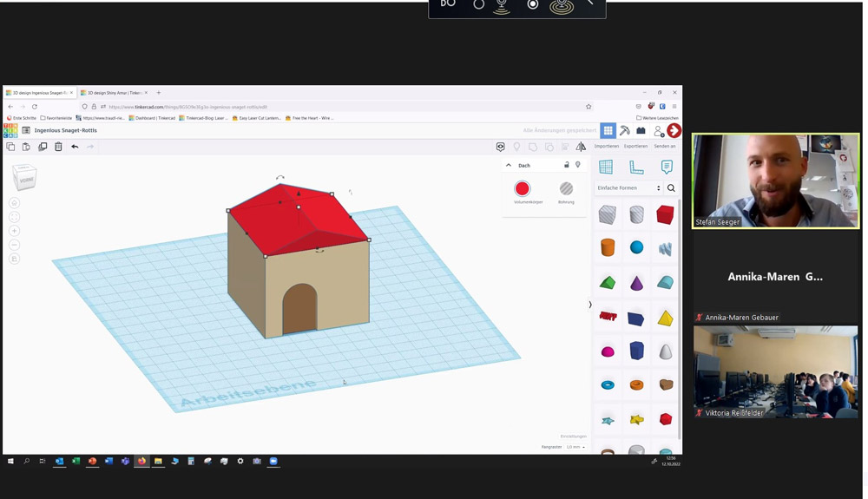Toggle the hide lightbulb in Dach panel

tap(578, 165)
